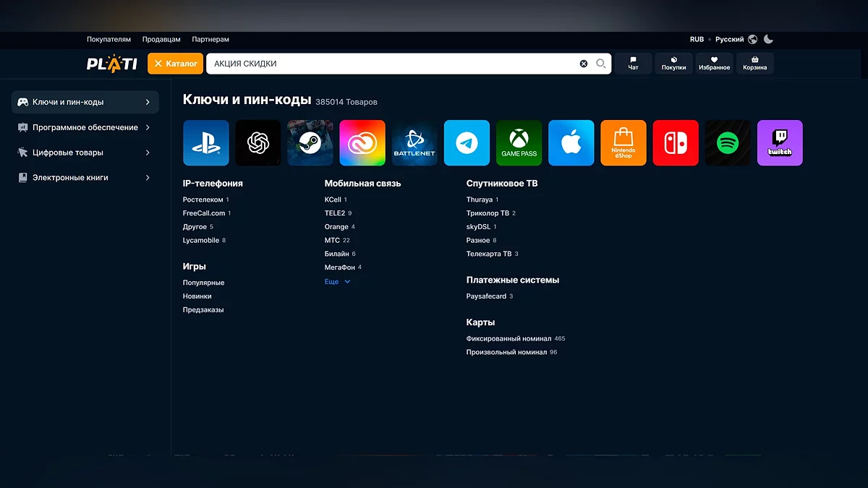
Task: Open the Xbox Game Pass tile
Action: point(519,143)
